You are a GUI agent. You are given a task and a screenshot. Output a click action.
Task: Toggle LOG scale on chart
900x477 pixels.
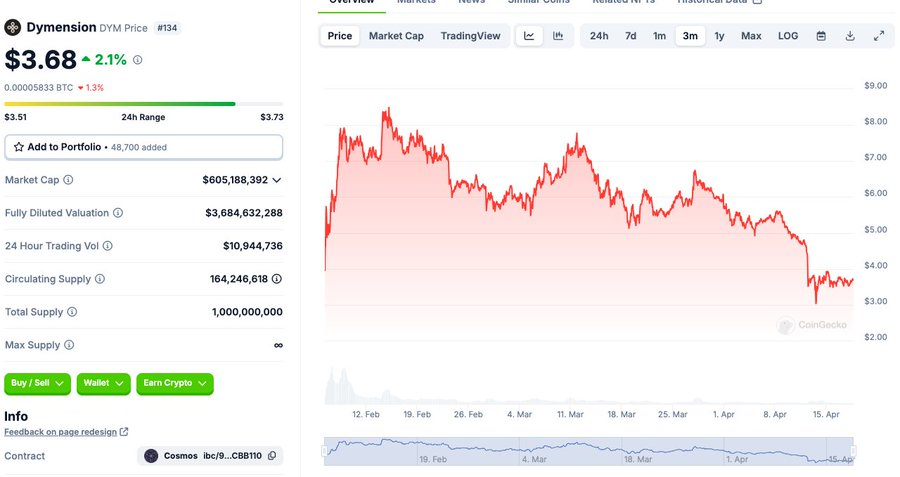(x=788, y=36)
